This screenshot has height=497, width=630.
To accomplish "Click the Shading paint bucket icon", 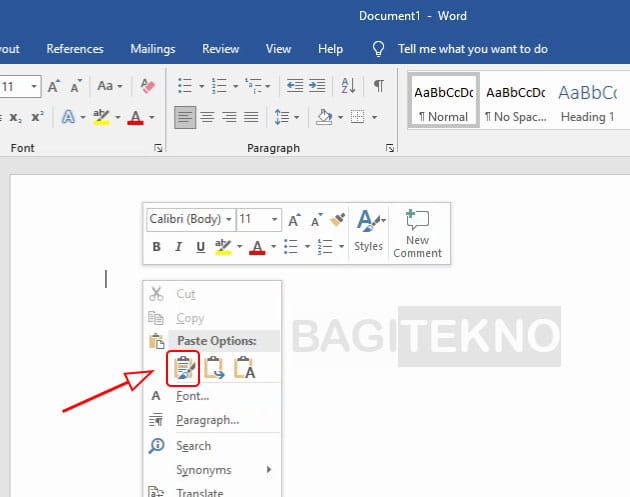I will coord(324,117).
